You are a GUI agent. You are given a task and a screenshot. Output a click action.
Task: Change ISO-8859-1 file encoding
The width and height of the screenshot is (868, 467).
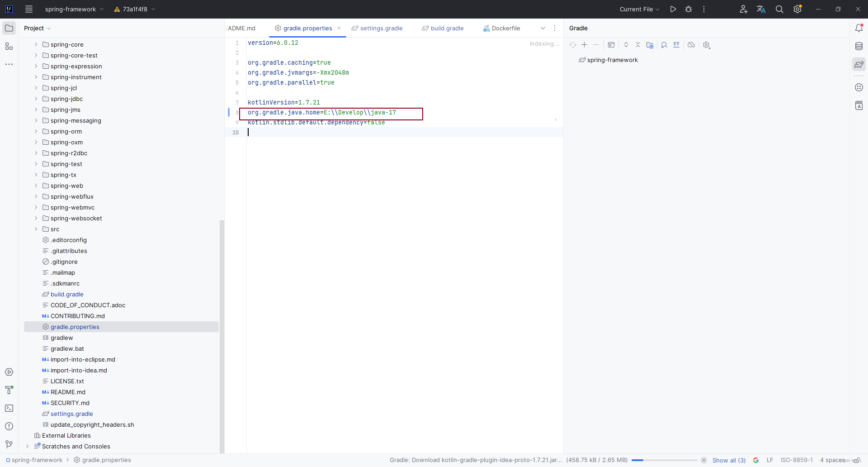pyautogui.click(x=797, y=460)
